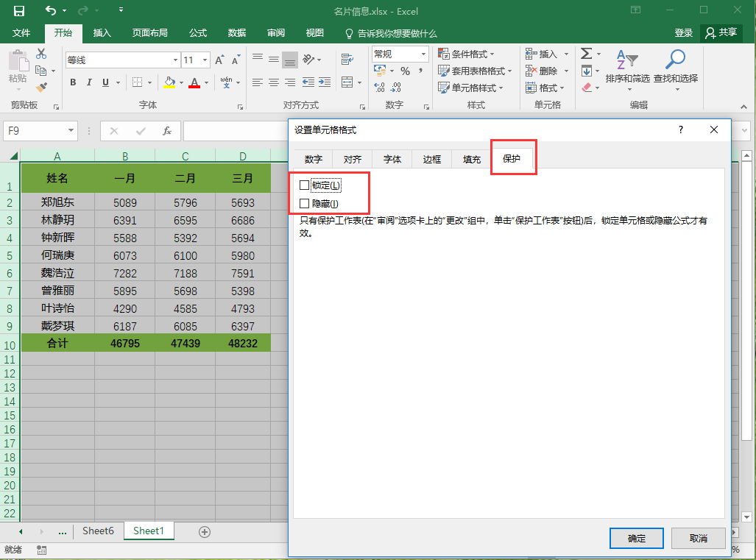756x560 pixels.
Task: Click the decrease decimal icon
Action: click(396, 88)
